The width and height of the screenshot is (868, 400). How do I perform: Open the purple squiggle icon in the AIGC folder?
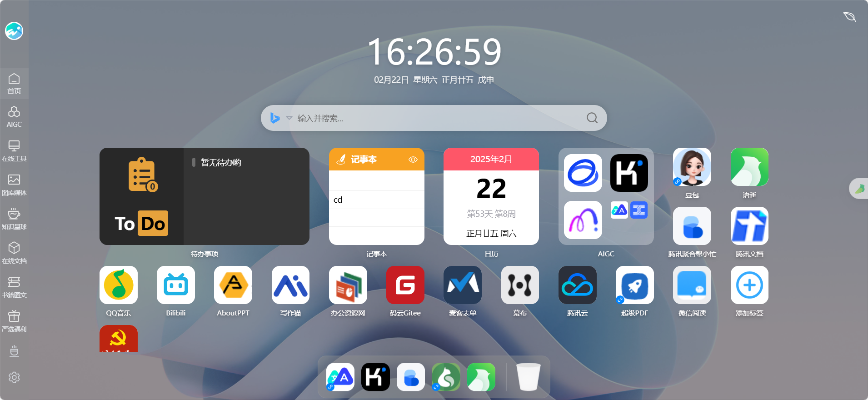583,220
